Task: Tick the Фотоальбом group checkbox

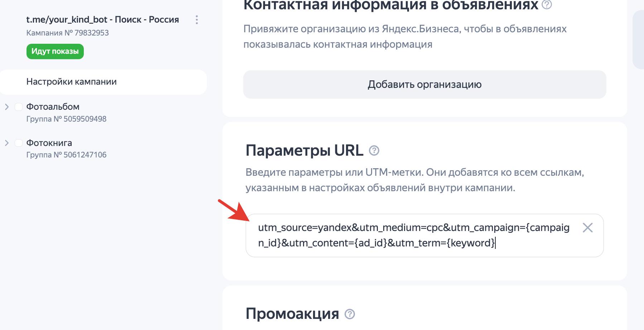Action: tap(19, 107)
